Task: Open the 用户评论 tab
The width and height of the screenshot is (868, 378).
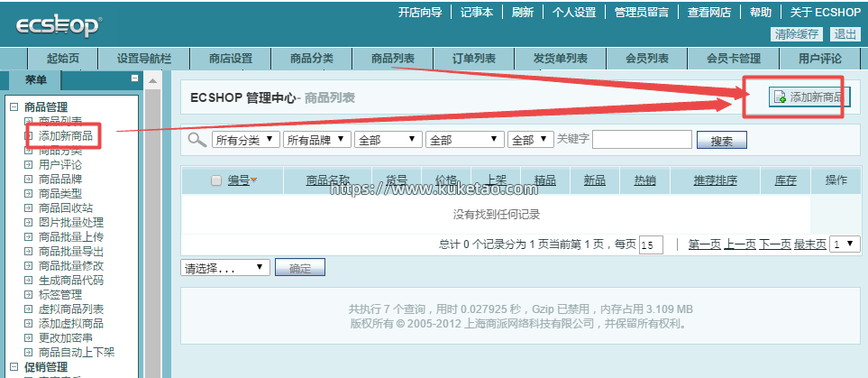Action: click(x=820, y=59)
